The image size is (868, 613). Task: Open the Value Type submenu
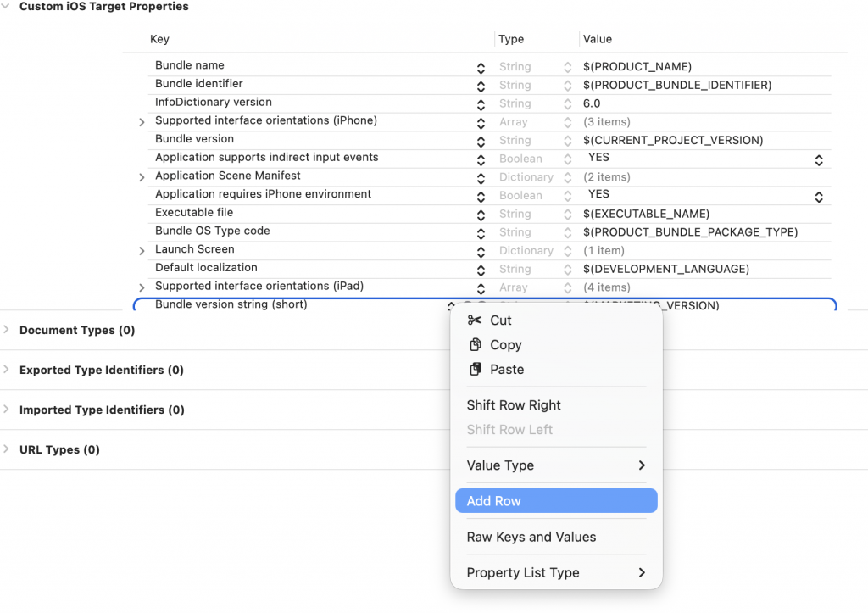(x=555, y=465)
